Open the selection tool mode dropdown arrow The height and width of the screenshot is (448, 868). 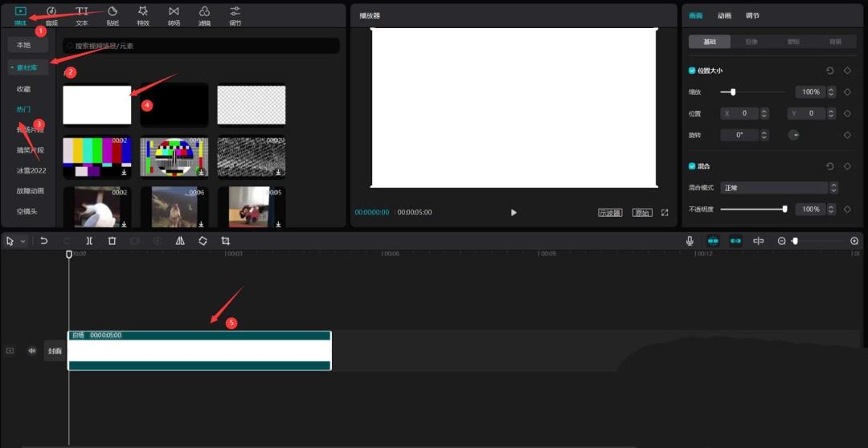(x=23, y=241)
